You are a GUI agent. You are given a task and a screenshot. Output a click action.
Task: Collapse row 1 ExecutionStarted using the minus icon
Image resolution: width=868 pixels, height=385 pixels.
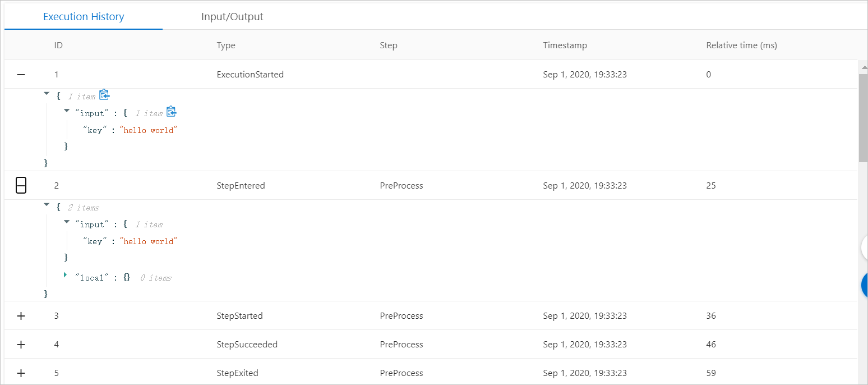point(21,74)
